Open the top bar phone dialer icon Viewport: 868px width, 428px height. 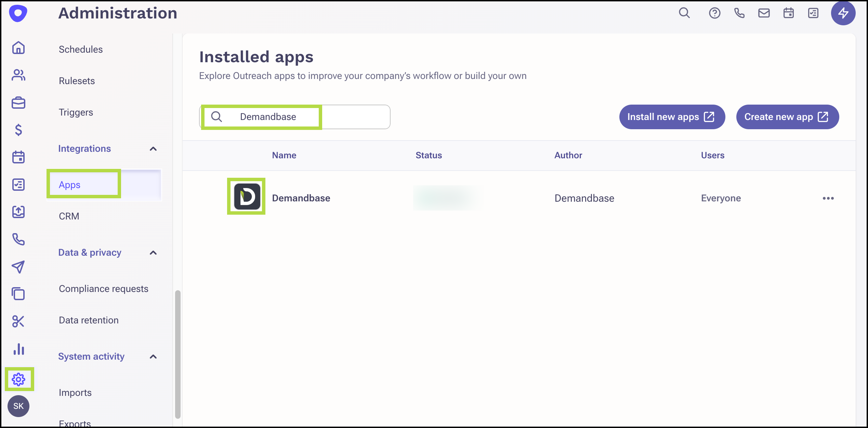tap(739, 13)
